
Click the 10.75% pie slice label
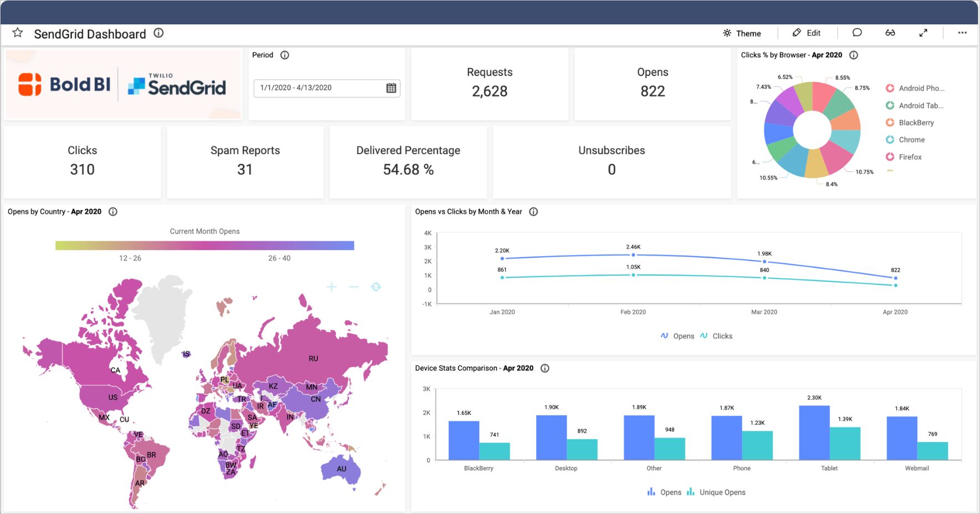(864, 172)
